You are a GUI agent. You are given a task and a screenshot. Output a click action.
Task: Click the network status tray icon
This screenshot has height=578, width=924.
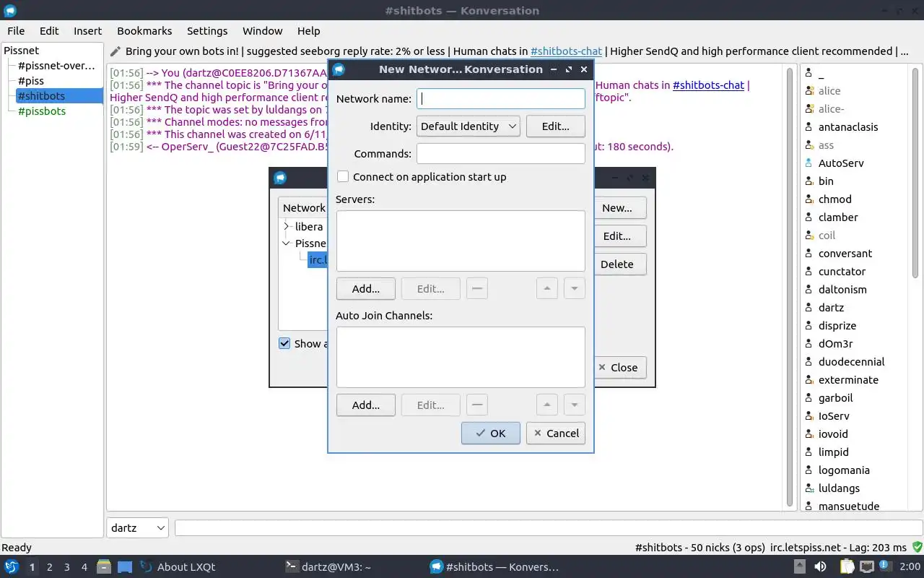click(866, 566)
